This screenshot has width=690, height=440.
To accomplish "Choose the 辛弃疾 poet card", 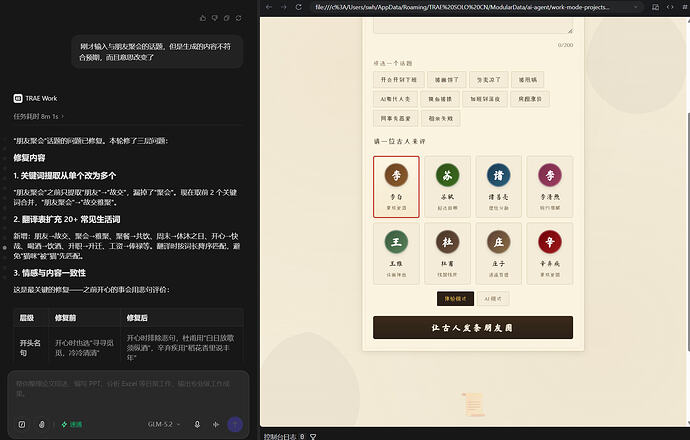I will [550, 253].
